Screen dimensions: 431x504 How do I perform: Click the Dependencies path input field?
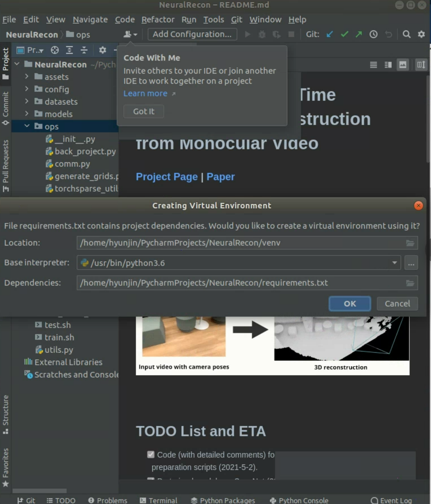(241, 283)
